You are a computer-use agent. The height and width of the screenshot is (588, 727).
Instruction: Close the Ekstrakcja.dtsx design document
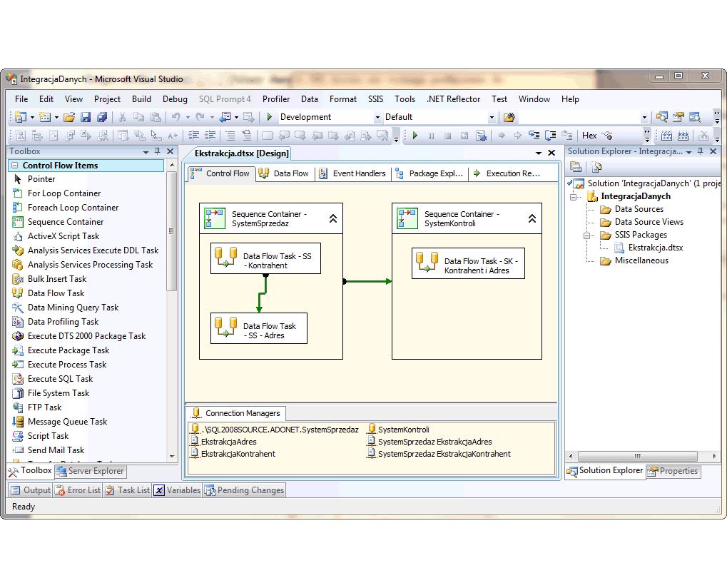click(551, 153)
